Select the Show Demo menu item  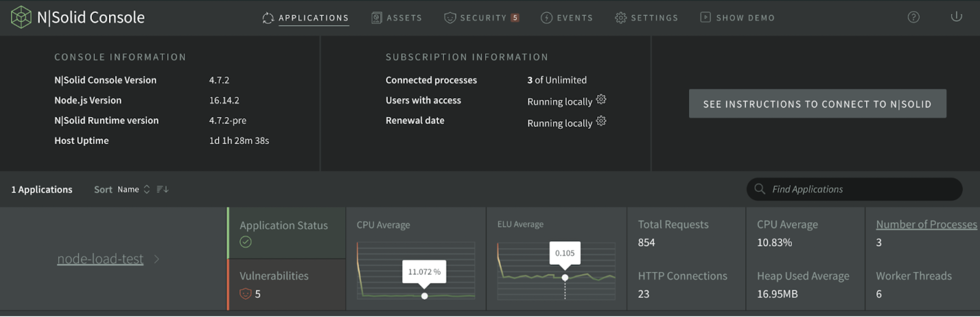pyautogui.click(x=746, y=18)
